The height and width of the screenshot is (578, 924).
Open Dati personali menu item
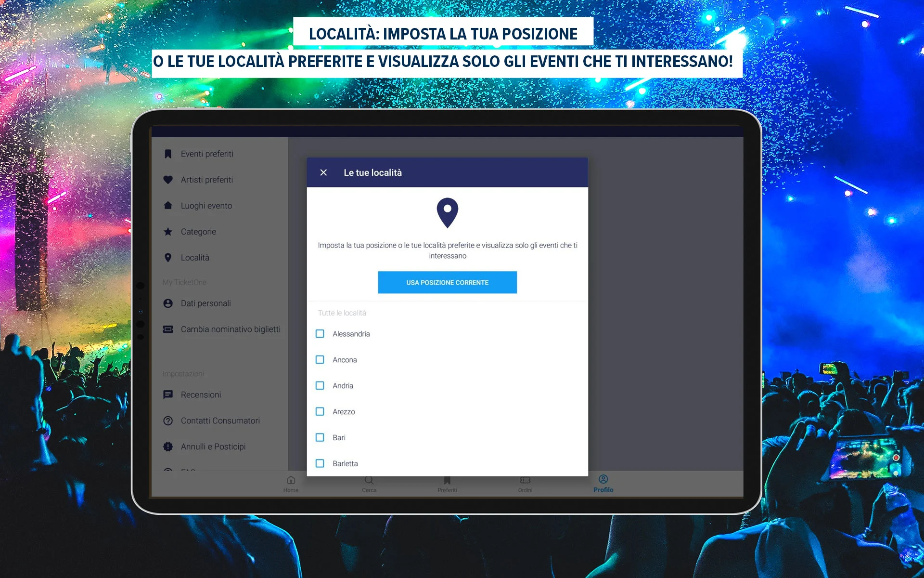click(220, 303)
